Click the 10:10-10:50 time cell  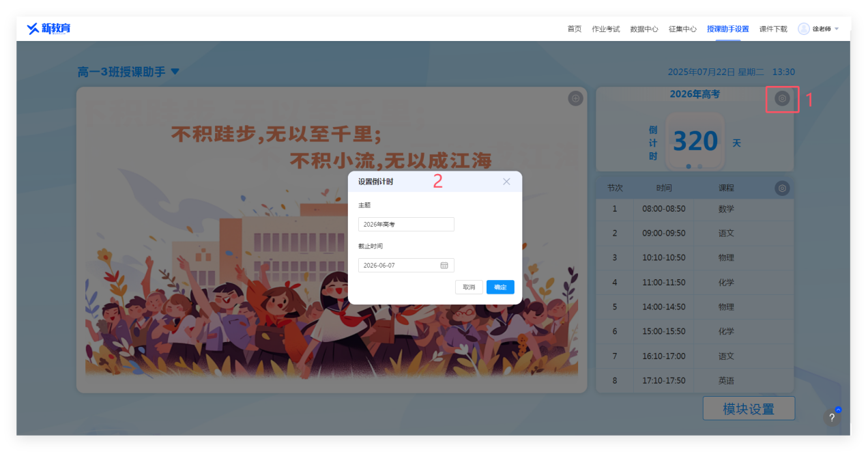tap(663, 258)
